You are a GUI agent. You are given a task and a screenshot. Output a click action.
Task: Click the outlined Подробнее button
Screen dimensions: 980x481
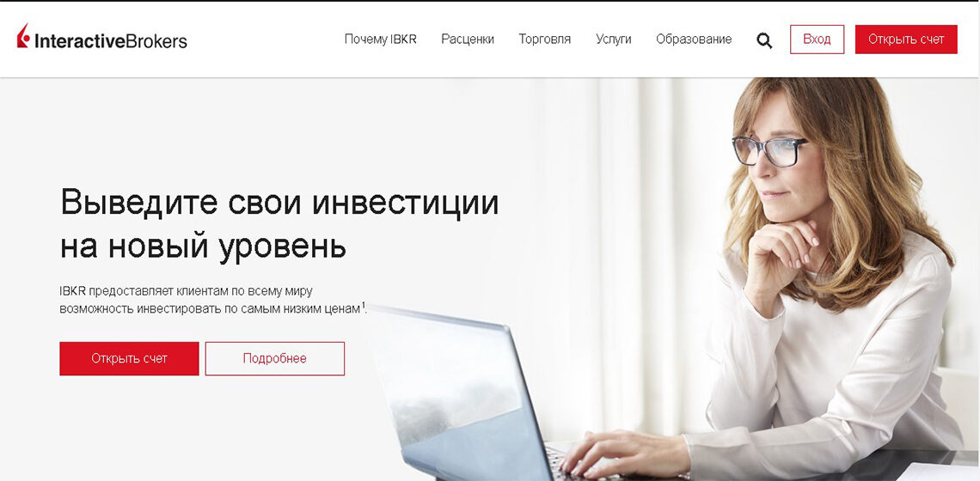pyautogui.click(x=275, y=358)
